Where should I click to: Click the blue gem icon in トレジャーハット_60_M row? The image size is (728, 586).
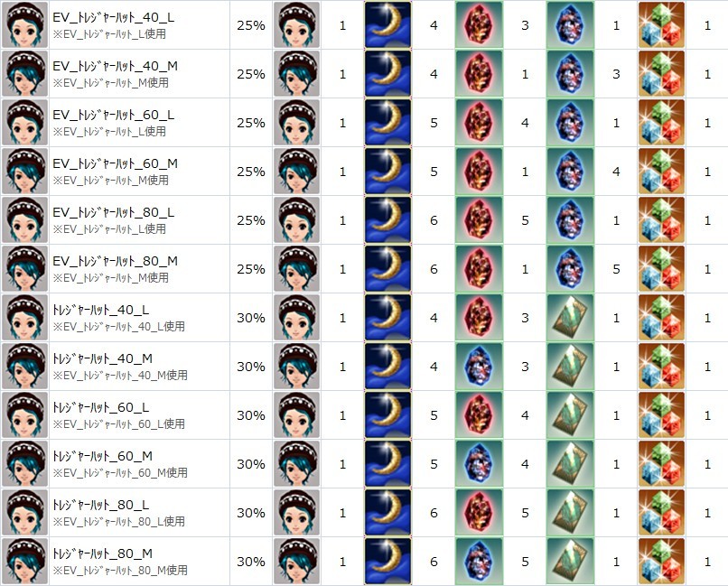click(x=479, y=463)
